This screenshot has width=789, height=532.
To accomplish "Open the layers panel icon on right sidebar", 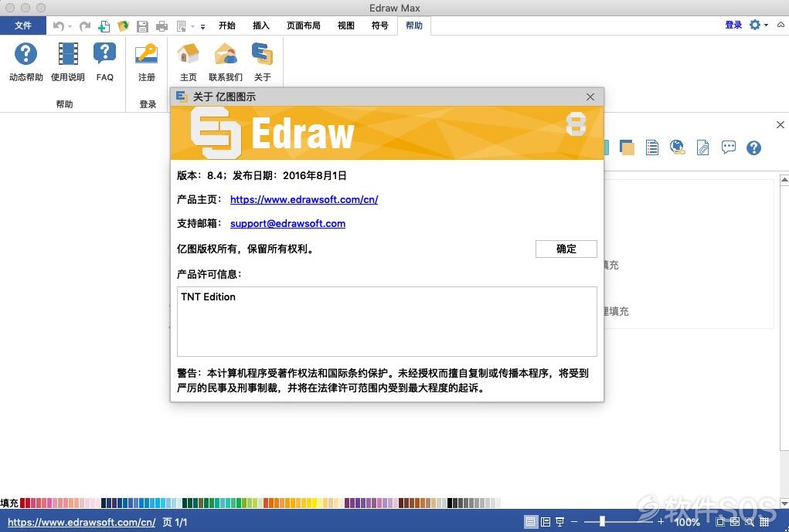I will 627,147.
